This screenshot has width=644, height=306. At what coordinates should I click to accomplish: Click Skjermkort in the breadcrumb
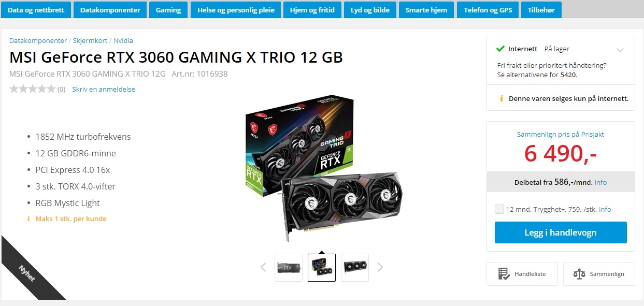[90, 40]
